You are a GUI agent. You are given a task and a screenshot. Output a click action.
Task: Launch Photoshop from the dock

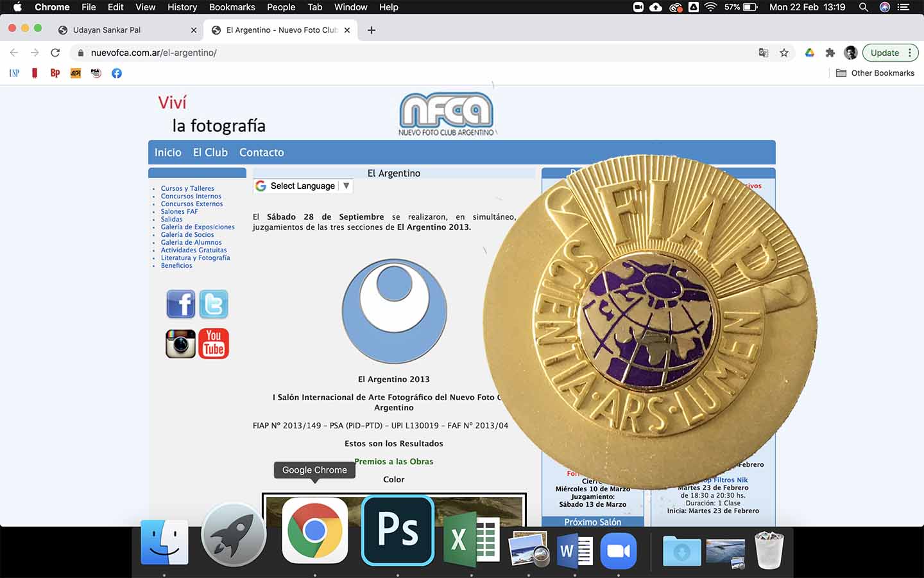pos(398,530)
